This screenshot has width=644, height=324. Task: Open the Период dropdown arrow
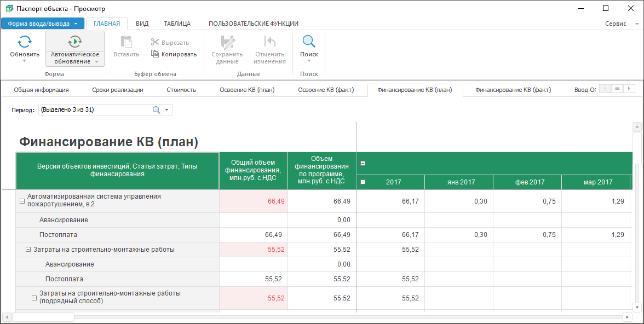coord(166,110)
